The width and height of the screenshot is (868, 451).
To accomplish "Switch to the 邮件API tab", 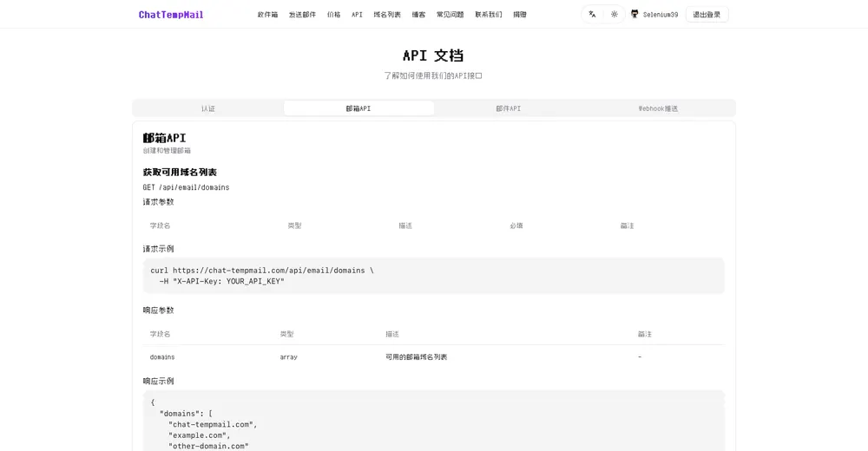I will (508, 108).
